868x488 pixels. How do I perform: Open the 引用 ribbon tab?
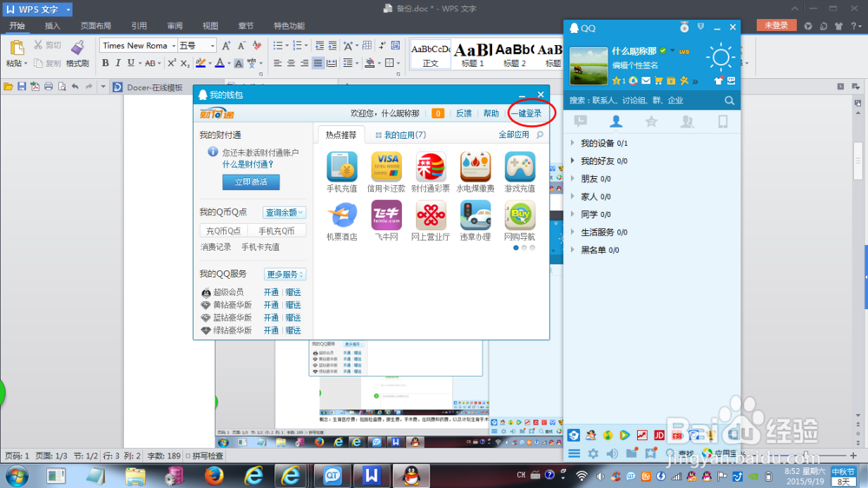[139, 25]
